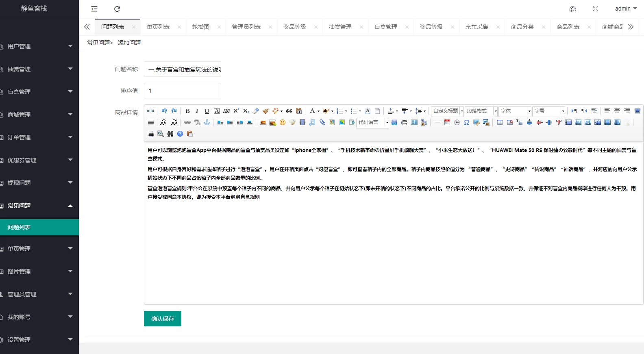Click the 确认保存 button

[163, 319]
